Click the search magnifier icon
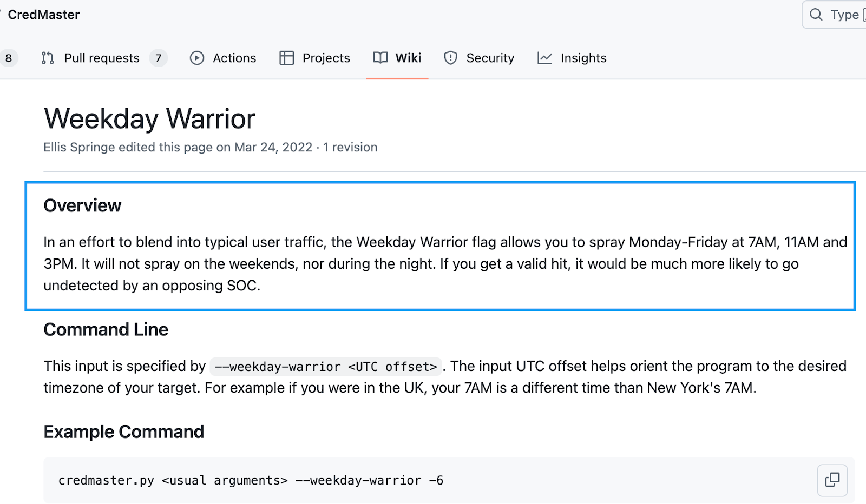 click(816, 15)
